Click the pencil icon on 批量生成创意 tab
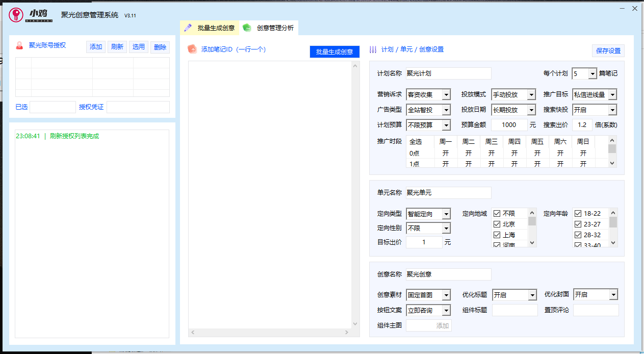Image resolution: width=644 pixels, height=354 pixels. click(188, 28)
